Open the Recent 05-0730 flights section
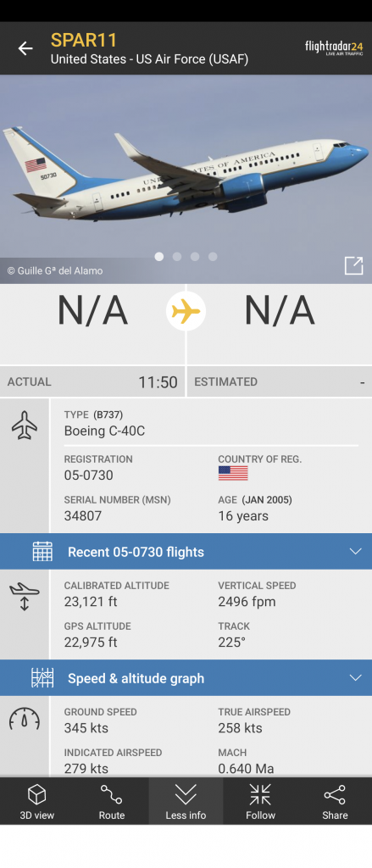The width and height of the screenshot is (372, 868). (x=186, y=551)
